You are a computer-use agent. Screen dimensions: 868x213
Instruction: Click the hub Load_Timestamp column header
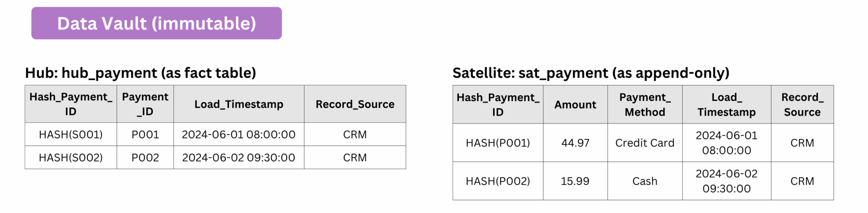239,104
